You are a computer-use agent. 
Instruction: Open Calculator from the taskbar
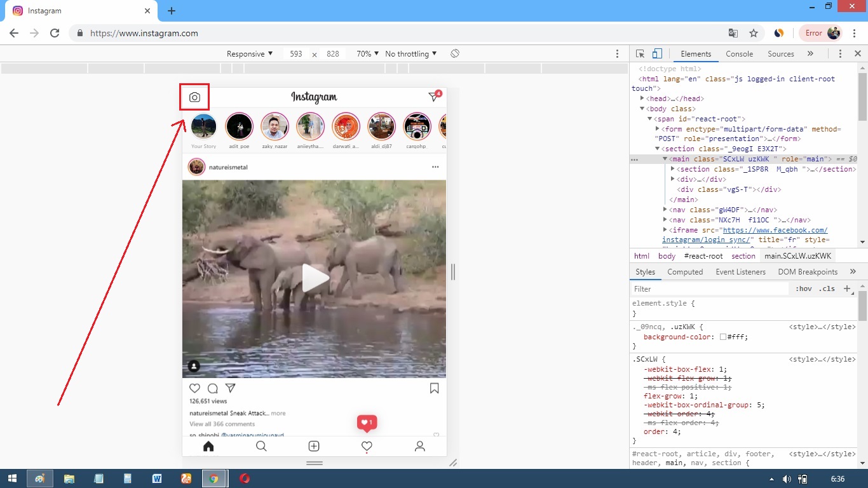point(127,478)
